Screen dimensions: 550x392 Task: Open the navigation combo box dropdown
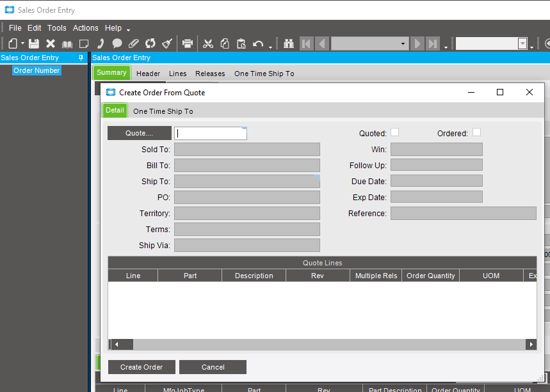coord(403,43)
